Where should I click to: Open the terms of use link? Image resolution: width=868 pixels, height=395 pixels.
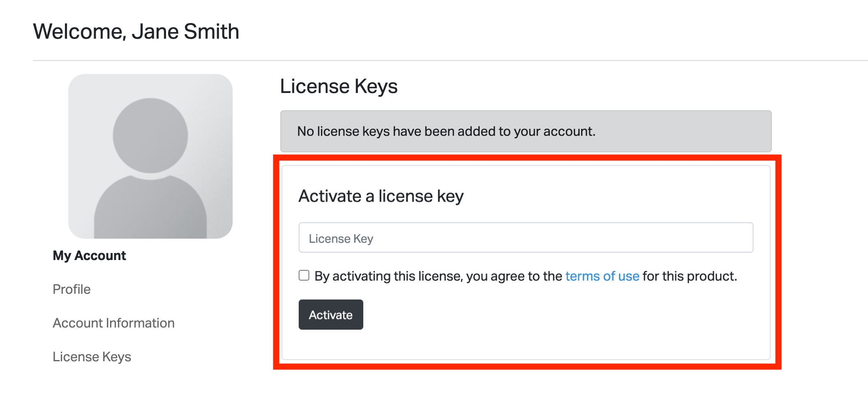(602, 276)
